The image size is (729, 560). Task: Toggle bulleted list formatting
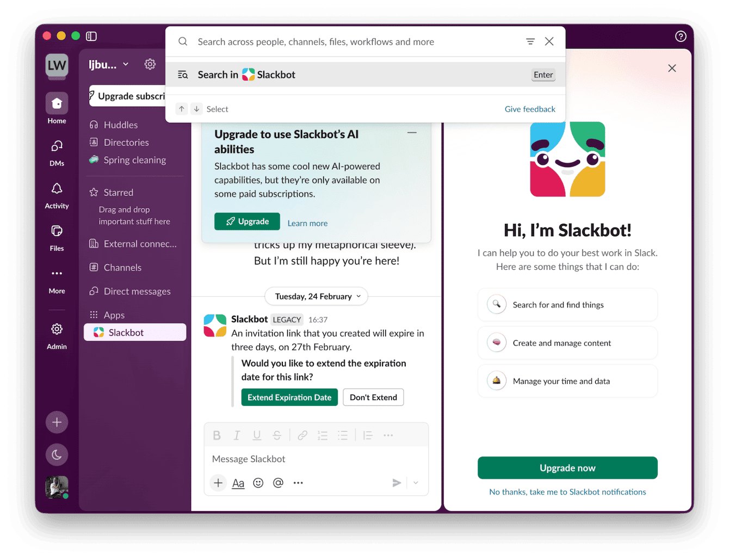point(343,435)
